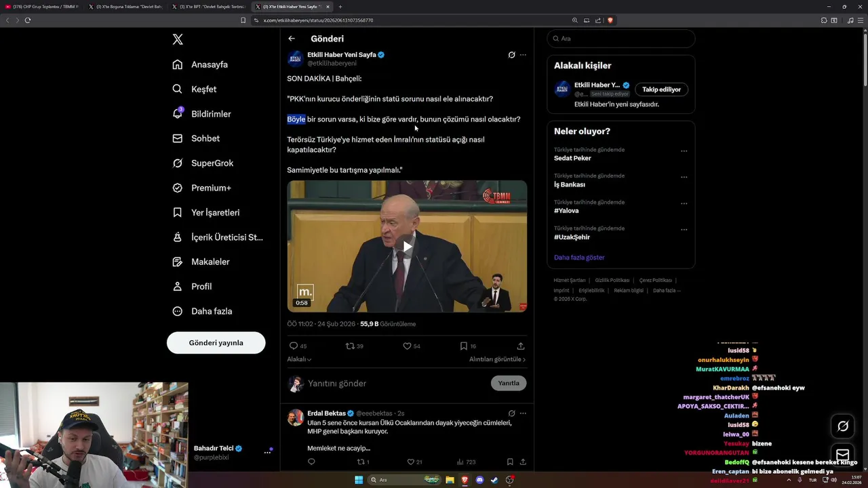The height and width of the screenshot is (488, 868).
Task: Reload the page
Action: [x=28, y=20]
